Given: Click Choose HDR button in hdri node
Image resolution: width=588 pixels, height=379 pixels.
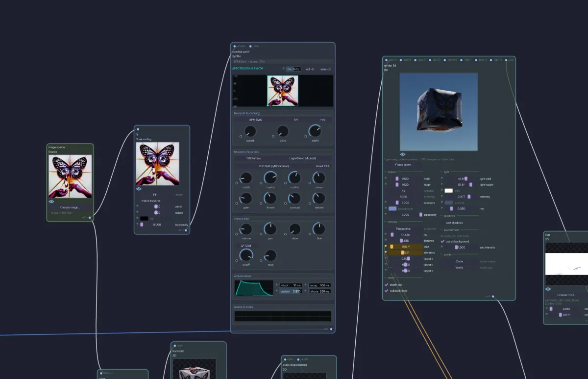Looking at the screenshot, I should [x=566, y=295].
